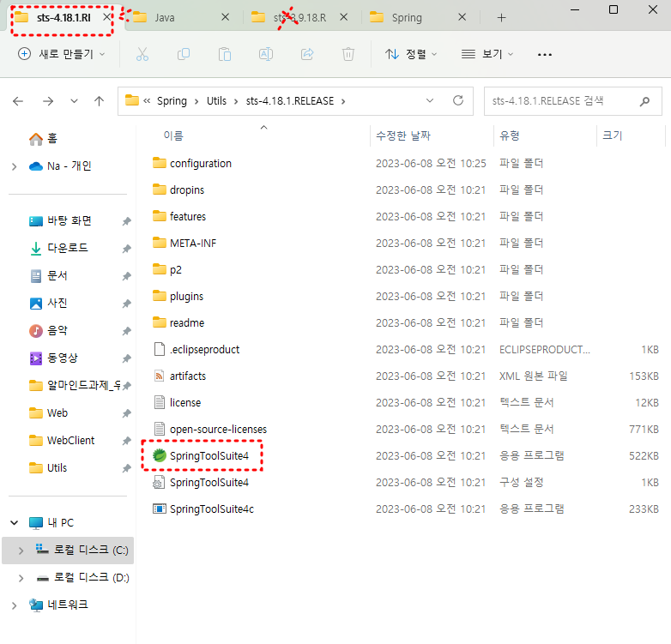Open Web folder in sidebar
This screenshot has width=671, height=644.
click(49, 413)
